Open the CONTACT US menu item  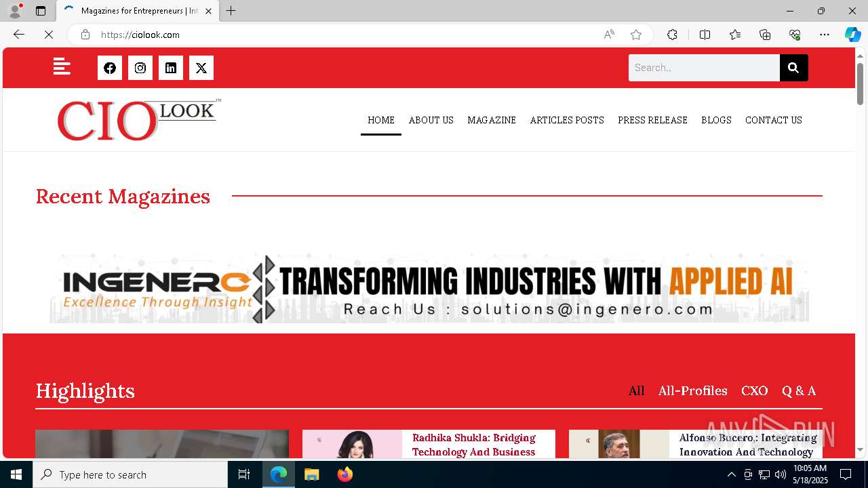(x=774, y=120)
